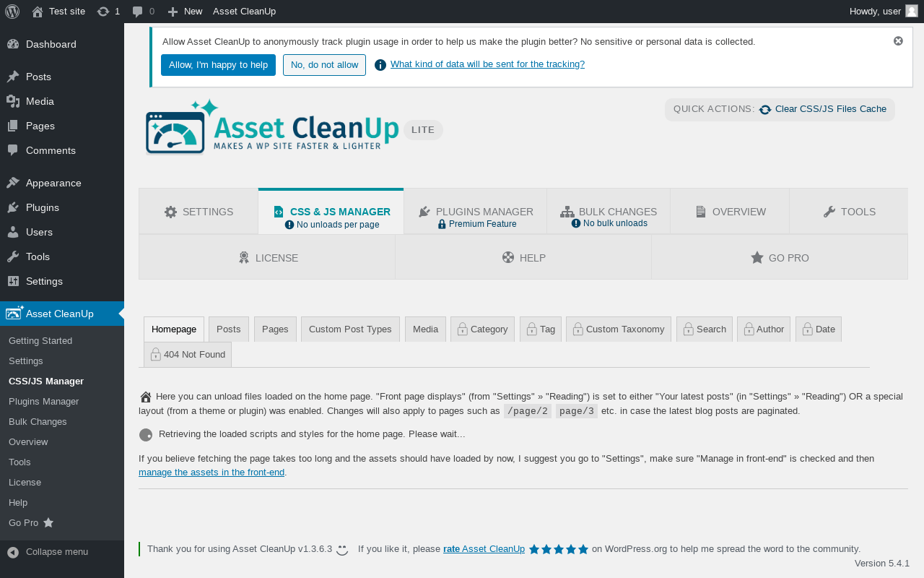Switch to the Pages sub-tab
924x578 pixels.
pos(275,329)
